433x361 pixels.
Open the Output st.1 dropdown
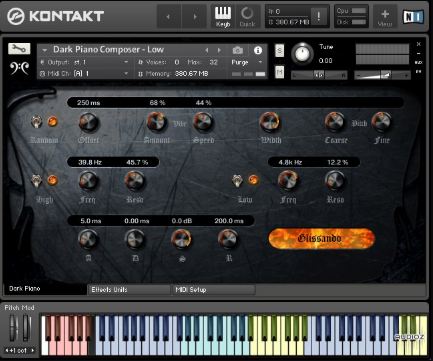(x=126, y=62)
